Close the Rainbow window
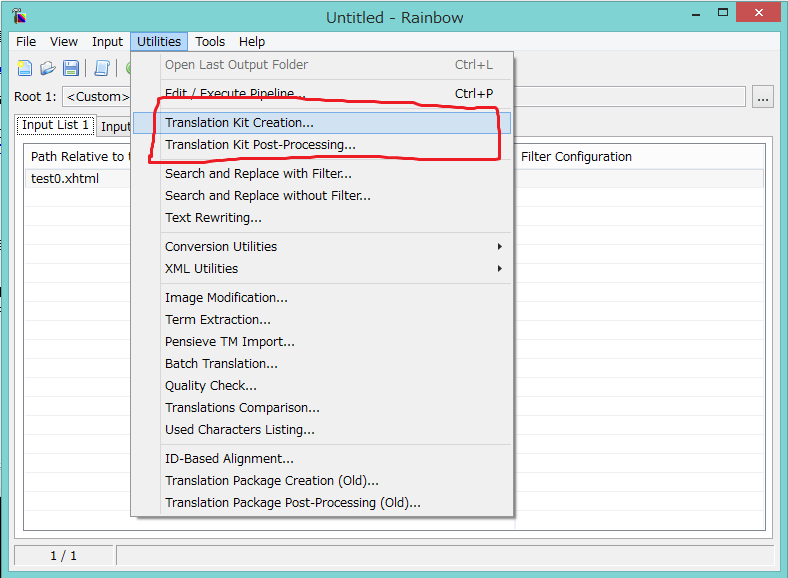This screenshot has width=788, height=578. point(758,13)
